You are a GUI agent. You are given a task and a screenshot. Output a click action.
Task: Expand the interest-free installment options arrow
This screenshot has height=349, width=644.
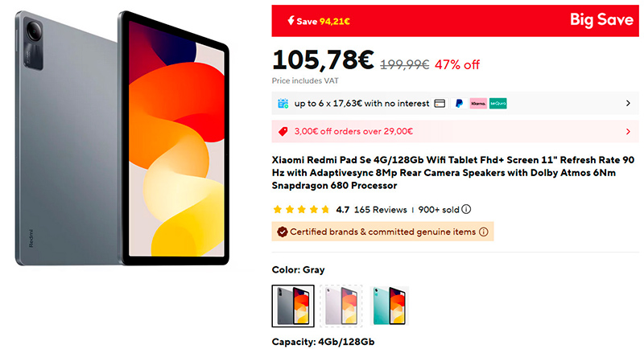(628, 104)
